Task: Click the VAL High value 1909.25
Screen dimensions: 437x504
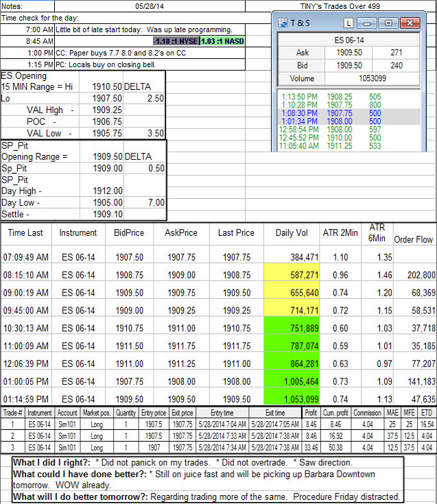Action: (107, 110)
